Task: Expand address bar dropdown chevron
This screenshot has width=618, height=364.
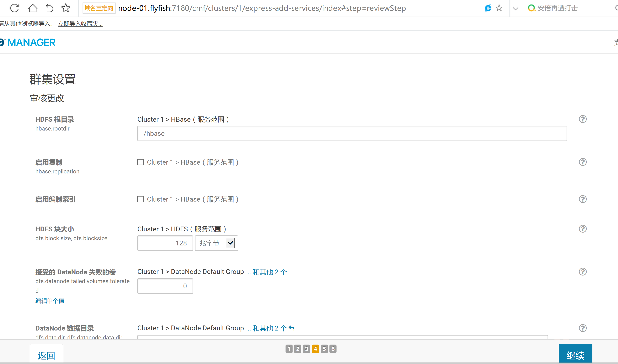Action: tap(515, 9)
